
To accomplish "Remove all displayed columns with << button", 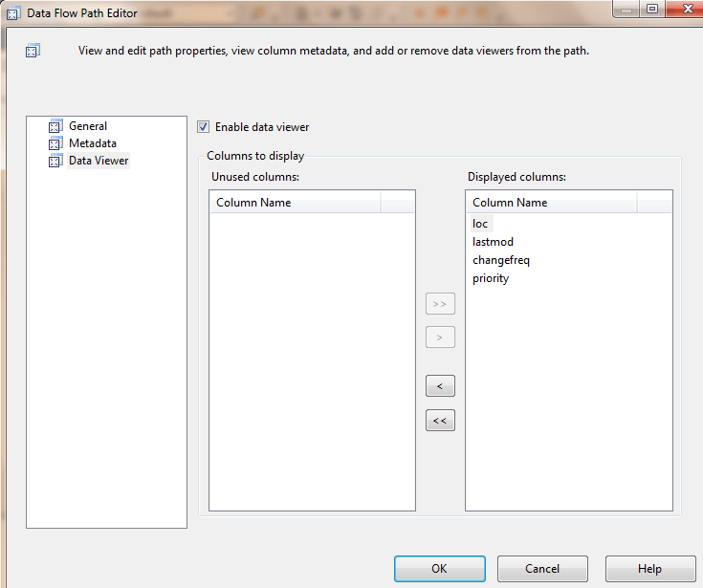I will 440,421.
